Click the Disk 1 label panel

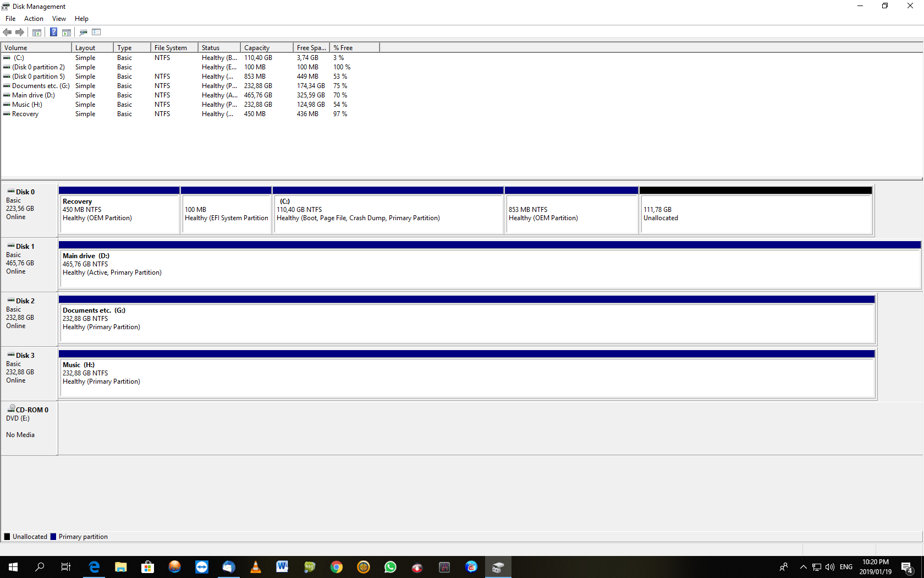pyautogui.click(x=29, y=265)
